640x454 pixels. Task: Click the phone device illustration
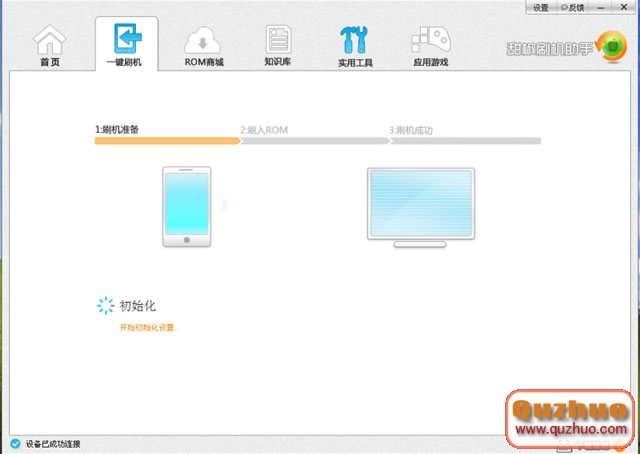click(187, 207)
